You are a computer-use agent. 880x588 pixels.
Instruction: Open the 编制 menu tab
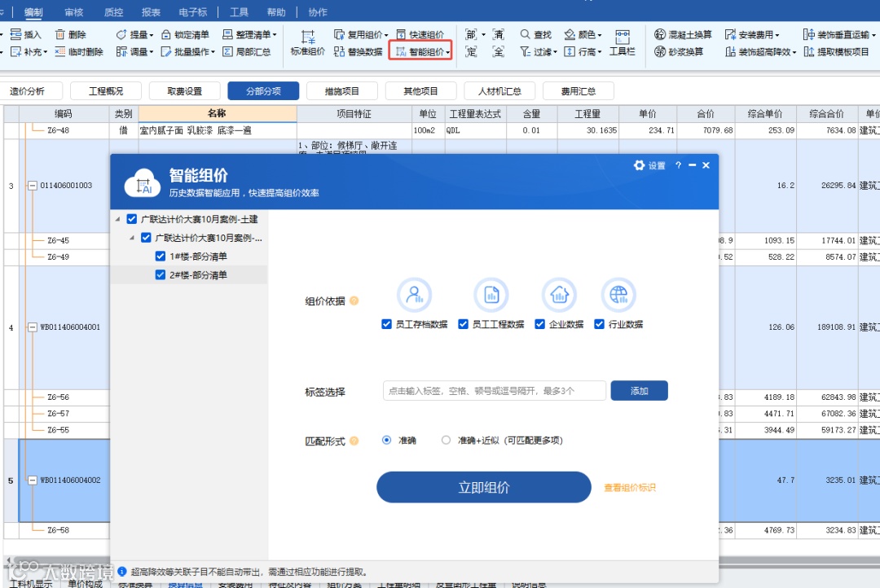[33, 11]
